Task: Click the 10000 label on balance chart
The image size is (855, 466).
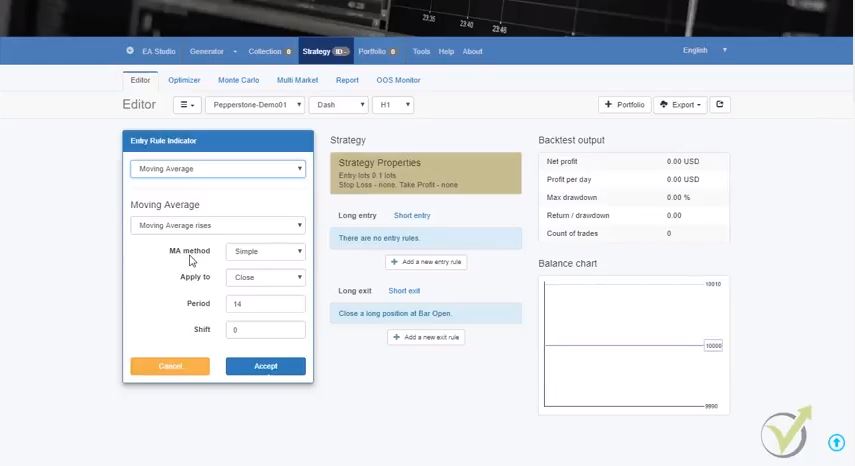Action: pyautogui.click(x=713, y=346)
